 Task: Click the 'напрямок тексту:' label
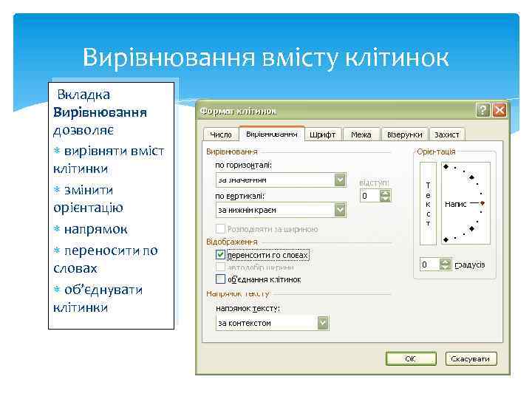pos(248,308)
